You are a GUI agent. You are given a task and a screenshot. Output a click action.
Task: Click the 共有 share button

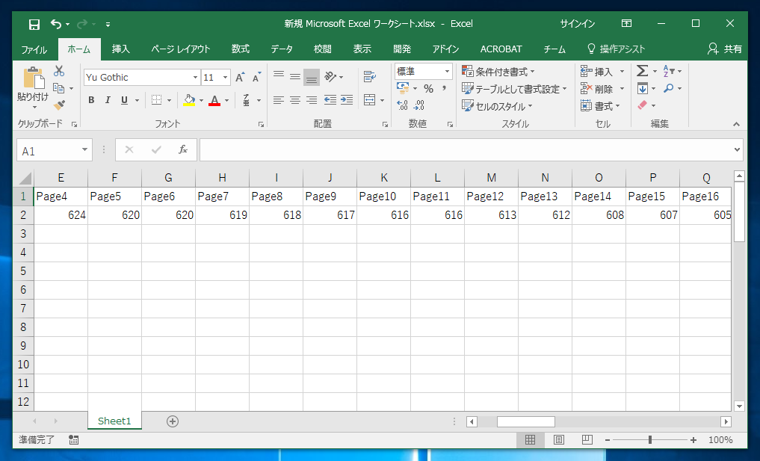coord(725,49)
